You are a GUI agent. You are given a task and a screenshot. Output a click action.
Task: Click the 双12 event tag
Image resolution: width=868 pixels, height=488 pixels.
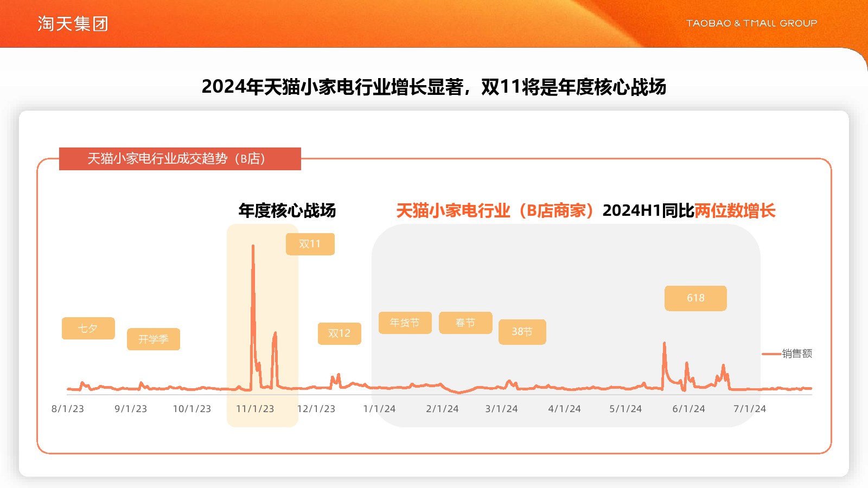pyautogui.click(x=340, y=333)
